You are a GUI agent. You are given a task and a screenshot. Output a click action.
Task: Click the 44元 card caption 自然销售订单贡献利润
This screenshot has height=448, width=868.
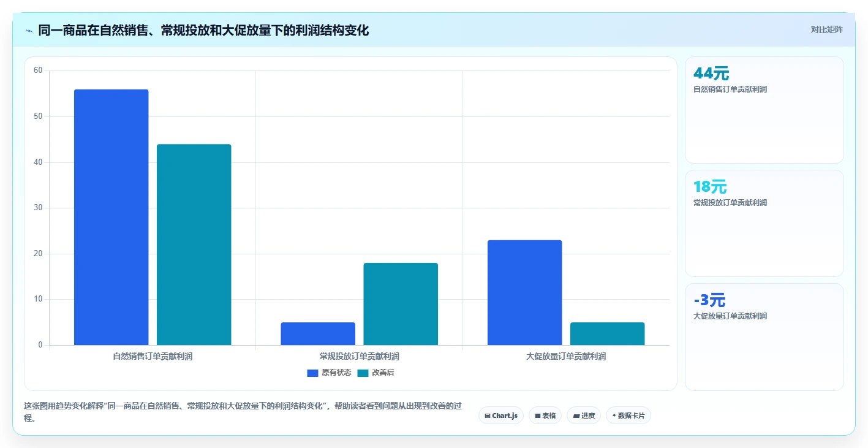click(730, 89)
